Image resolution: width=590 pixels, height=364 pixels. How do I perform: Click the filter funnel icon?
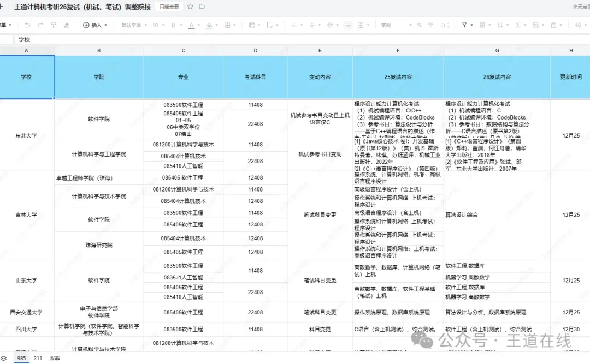click(x=464, y=25)
